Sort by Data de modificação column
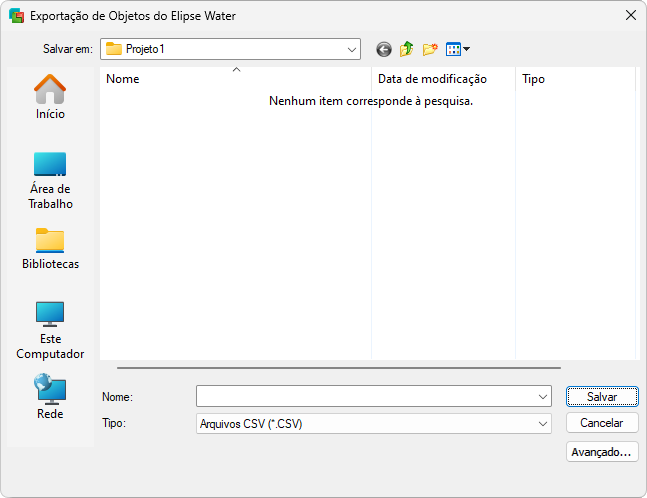Viewport: 647px width, 498px height. [442, 79]
